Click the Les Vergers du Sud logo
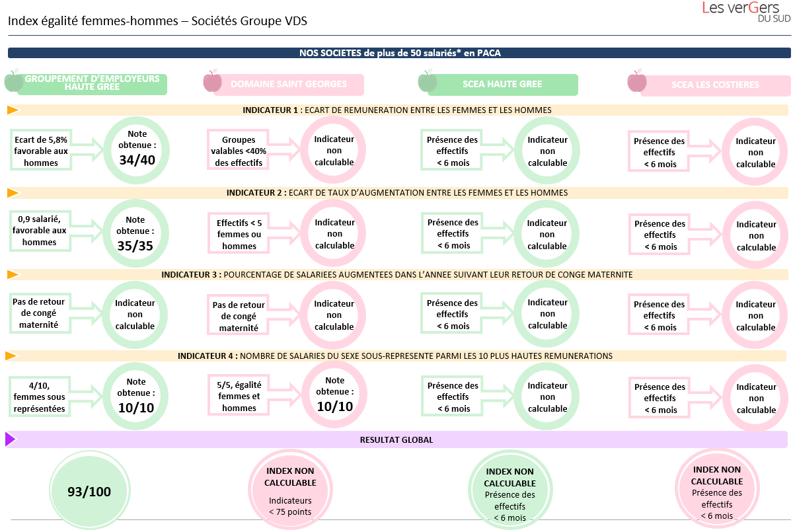The image size is (793, 532). point(747,11)
